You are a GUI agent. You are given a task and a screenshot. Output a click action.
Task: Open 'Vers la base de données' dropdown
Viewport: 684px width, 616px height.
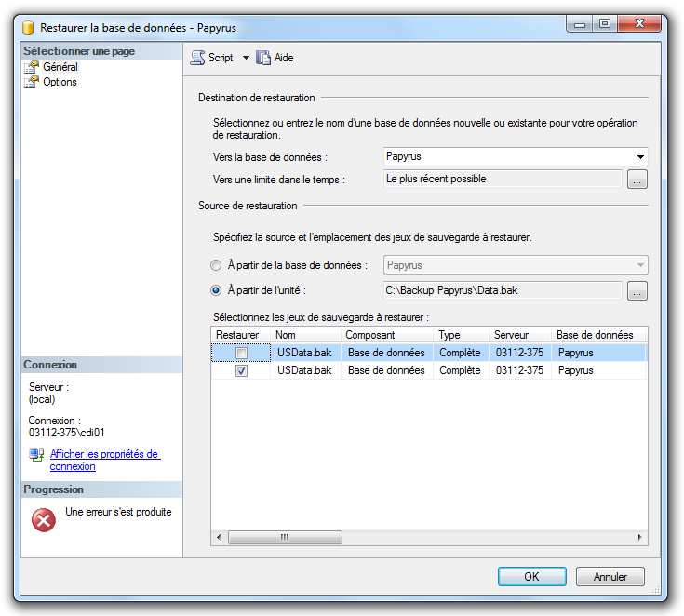coord(640,157)
